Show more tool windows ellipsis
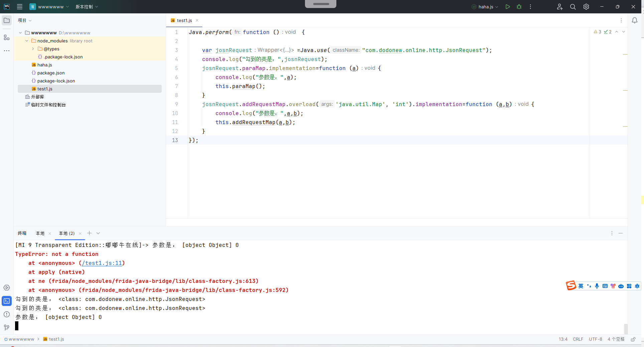This screenshot has height=347, width=644. (x=7, y=51)
